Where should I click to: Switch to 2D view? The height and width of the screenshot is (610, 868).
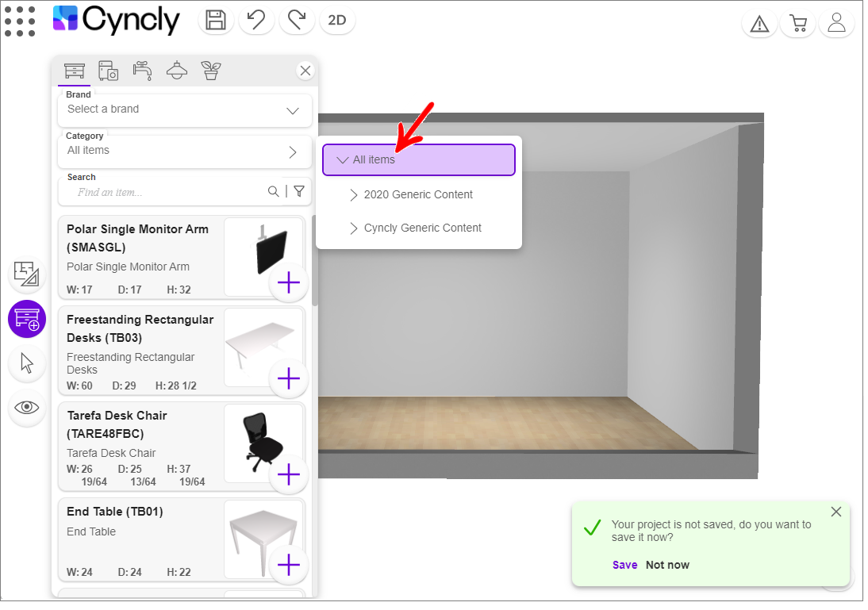(337, 21)
